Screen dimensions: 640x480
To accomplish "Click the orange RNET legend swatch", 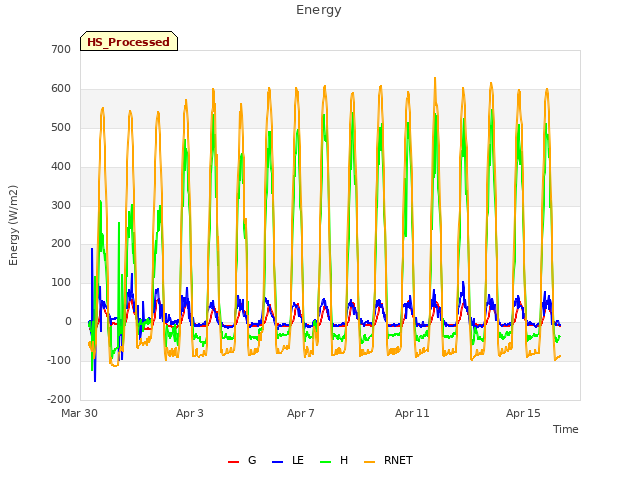I will [x=369, y=462].
